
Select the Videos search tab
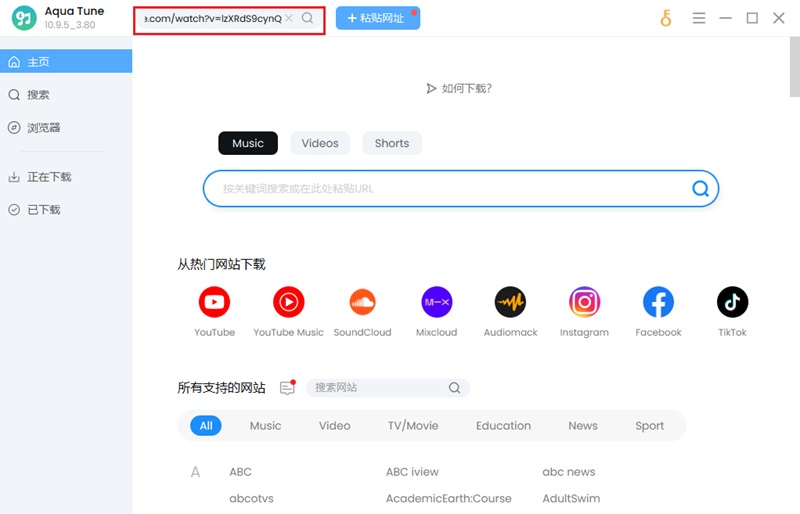pyautogui.click(x=320, y=143)
